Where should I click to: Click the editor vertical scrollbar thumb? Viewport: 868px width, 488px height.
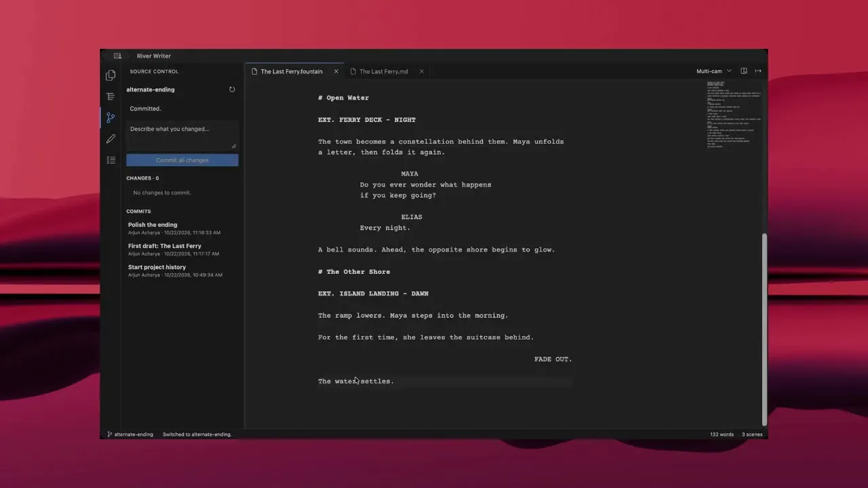point(765,329)
